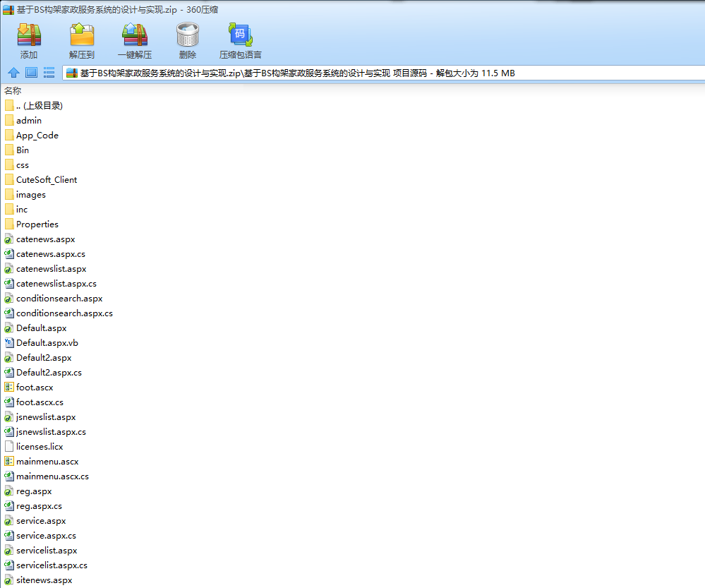Click the 一键解压 one-click extract icon
The width and height of the screenshot is (705, 588).
[135, 35]
